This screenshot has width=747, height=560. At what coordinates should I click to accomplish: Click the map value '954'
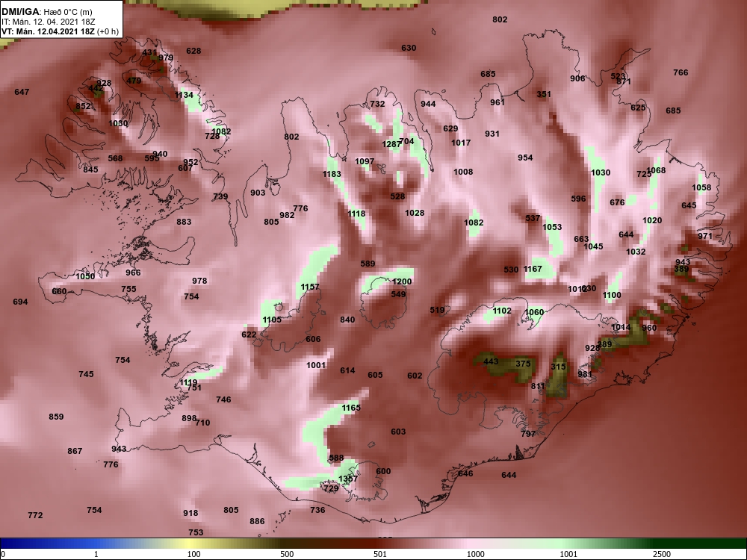(525, 158)
